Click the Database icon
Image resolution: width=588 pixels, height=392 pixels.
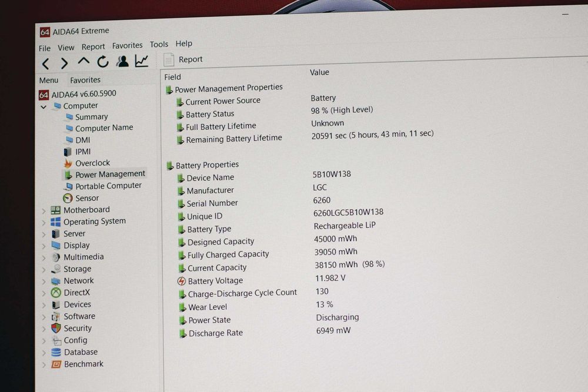(56, 352)
